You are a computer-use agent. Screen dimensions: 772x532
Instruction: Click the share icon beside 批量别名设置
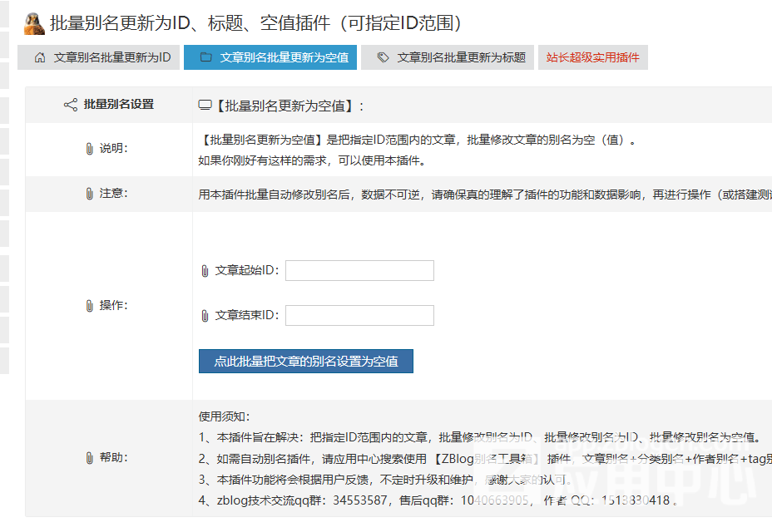[x=71, y=105]
